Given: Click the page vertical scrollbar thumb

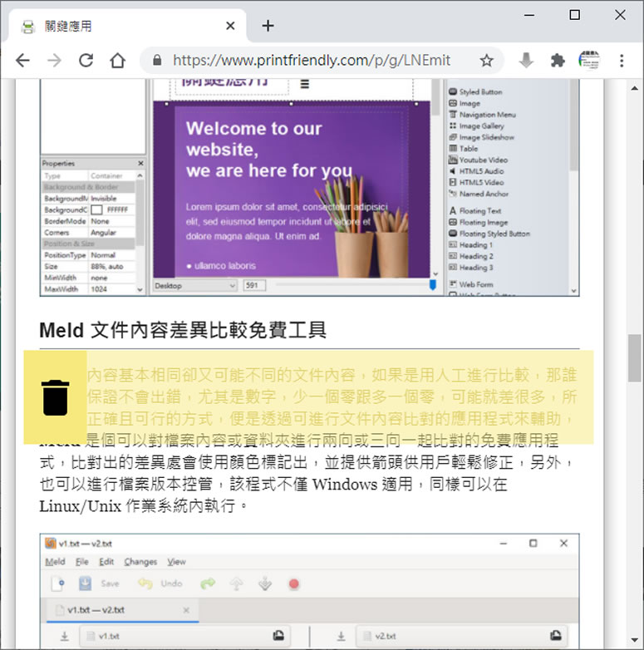Looking at the screenshot, I should 634,357.
